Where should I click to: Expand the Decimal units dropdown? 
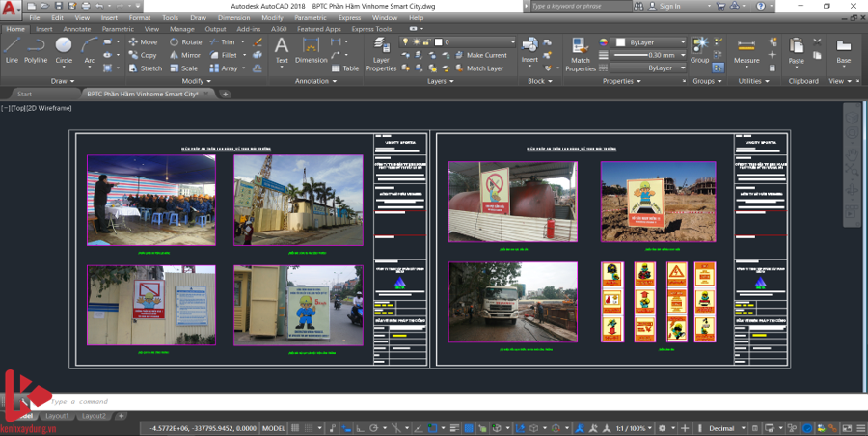(725, 427)
